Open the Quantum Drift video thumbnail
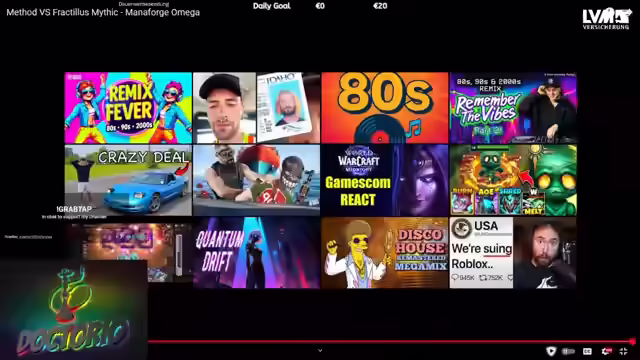The width and height of the screenshot is (640, 360). click(256, 252)
